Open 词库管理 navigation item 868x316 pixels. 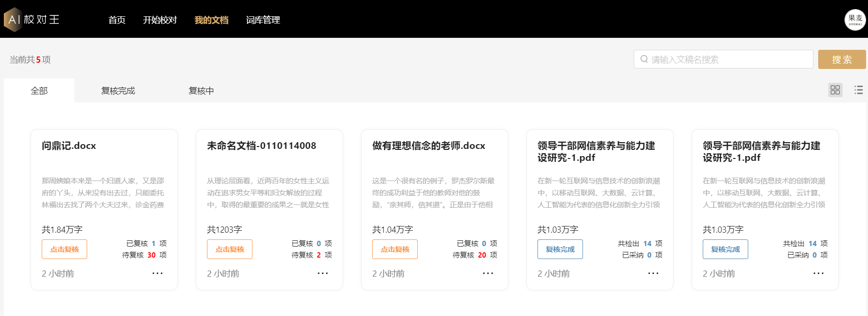pos(263,20)
